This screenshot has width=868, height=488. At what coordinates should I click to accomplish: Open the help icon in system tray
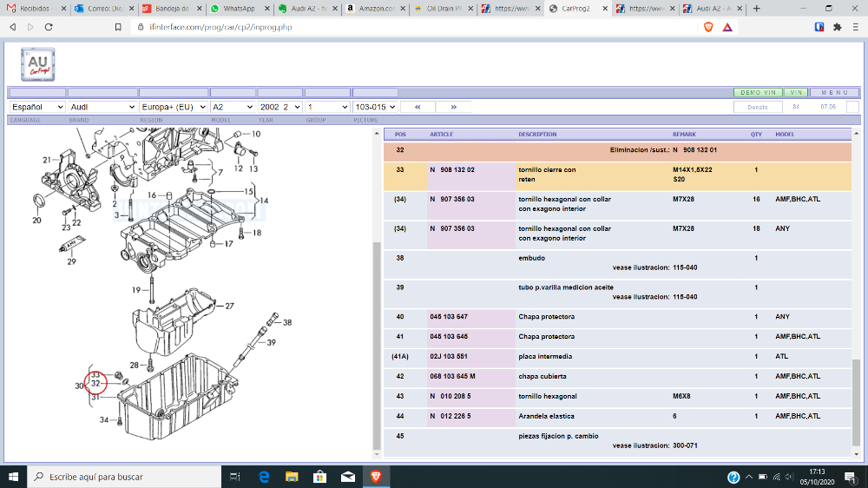(x=733, y=477)
